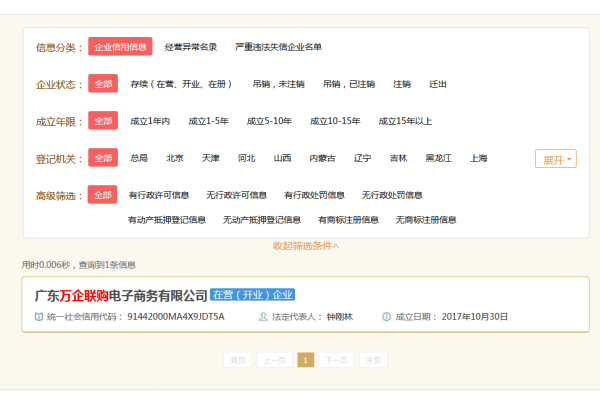This screenshot has height=400, width=600.
Task: Filter by 注销 status
Action: click(x=402, y=84)
